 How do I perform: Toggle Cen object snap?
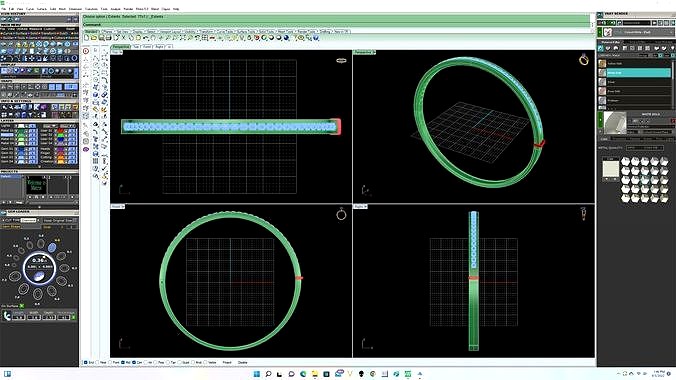point(134,363)
